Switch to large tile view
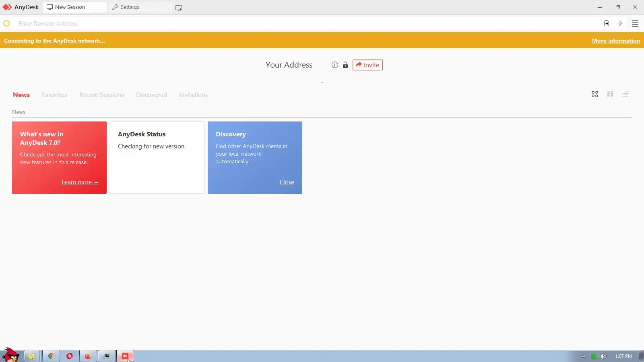This screenshot has width=644, height=362. (595, 94)
